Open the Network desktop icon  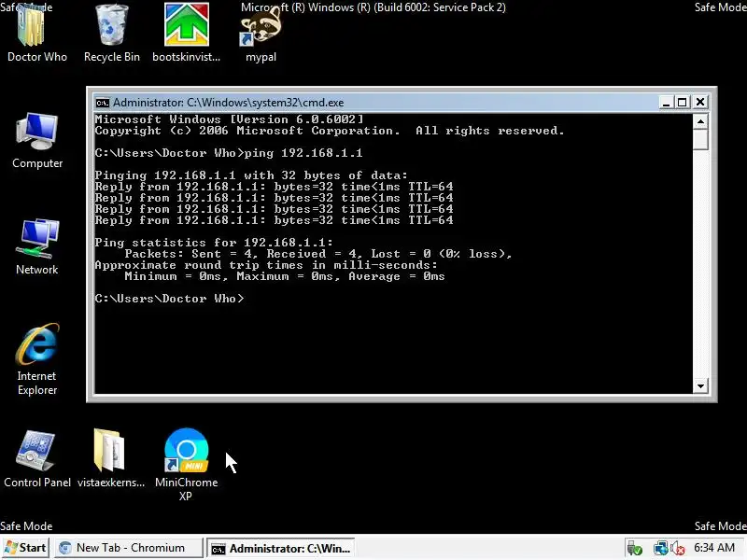tap(36, 246)
